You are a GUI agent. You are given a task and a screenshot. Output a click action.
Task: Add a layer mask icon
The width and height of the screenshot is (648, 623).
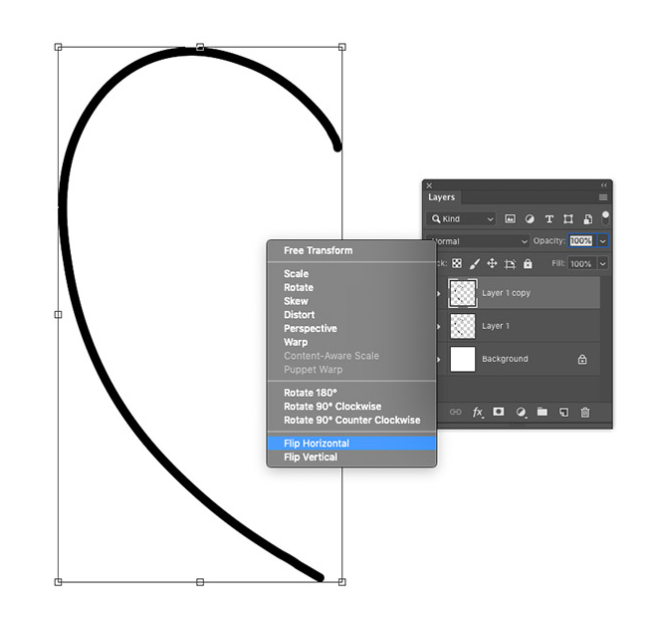point(499,411)
